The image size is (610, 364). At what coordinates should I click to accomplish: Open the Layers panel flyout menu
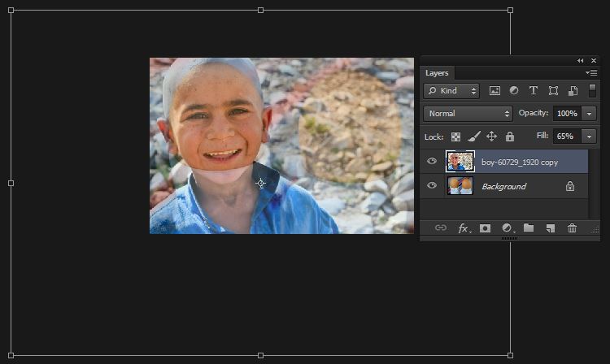[x=591, y=73]
